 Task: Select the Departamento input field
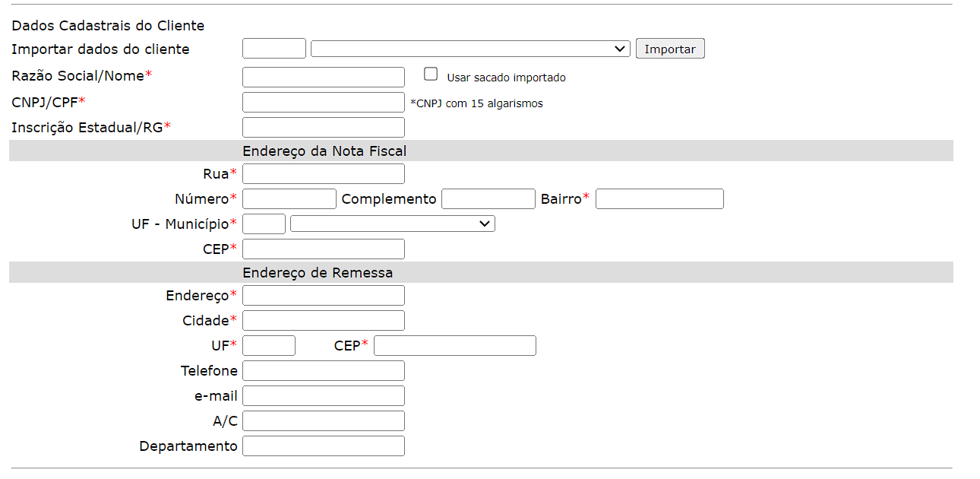coord(323,446)
